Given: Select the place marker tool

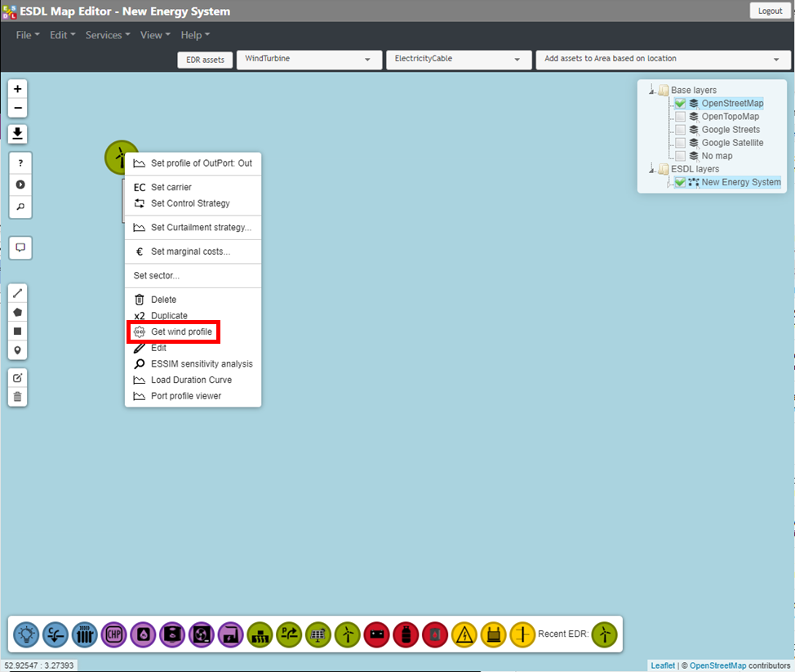Looking at the screenshot, I should point(18,350).
